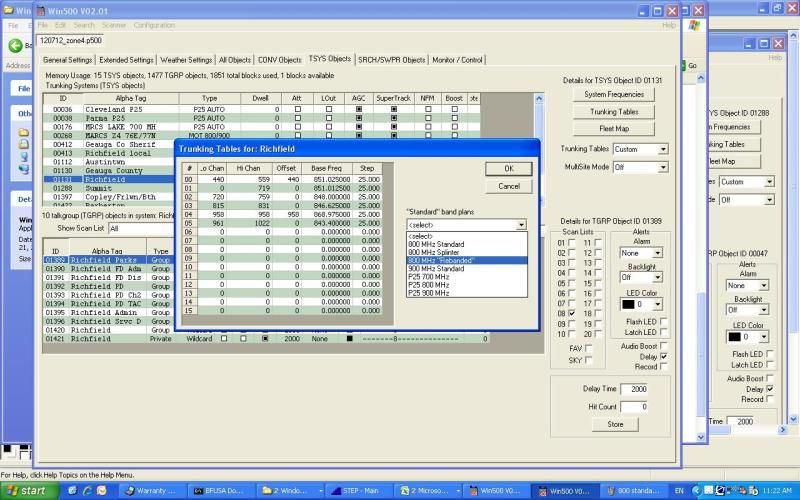Uncheck Scan List 08 checkbox
Screen dimensions: 800x500
(571, 314)
